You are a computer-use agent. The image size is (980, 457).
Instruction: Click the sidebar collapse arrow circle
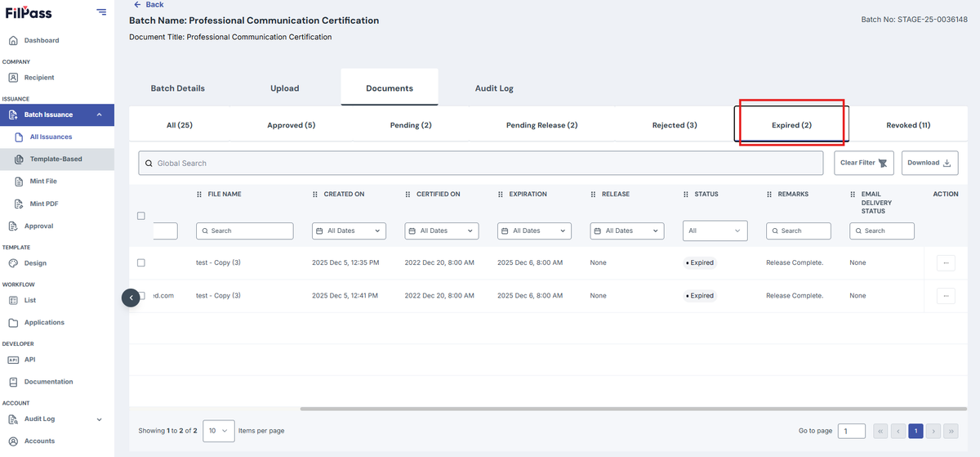click(x=131, y=298)
